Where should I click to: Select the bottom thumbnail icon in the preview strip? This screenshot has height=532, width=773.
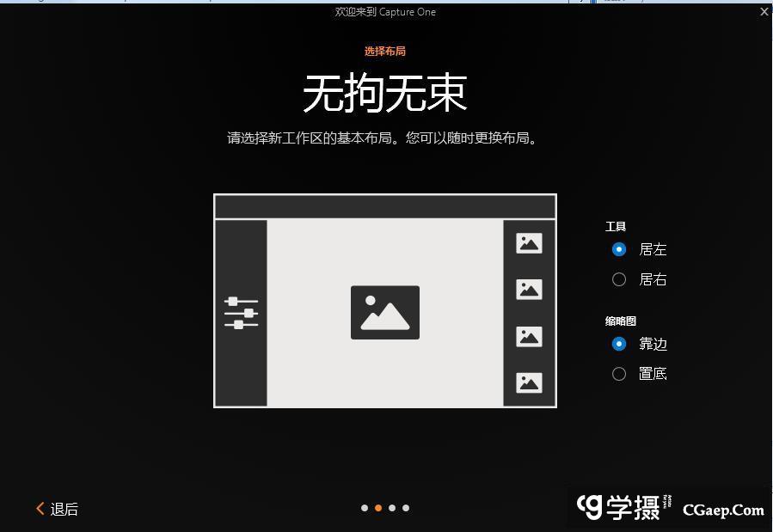[529, 382]
